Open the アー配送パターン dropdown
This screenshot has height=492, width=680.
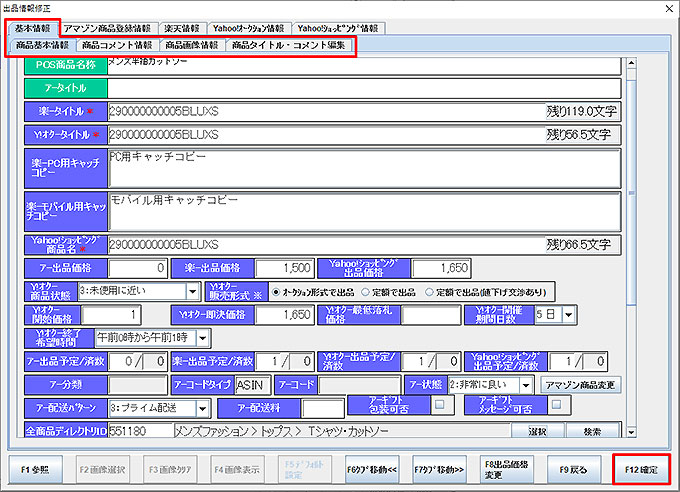click(202, 408)
